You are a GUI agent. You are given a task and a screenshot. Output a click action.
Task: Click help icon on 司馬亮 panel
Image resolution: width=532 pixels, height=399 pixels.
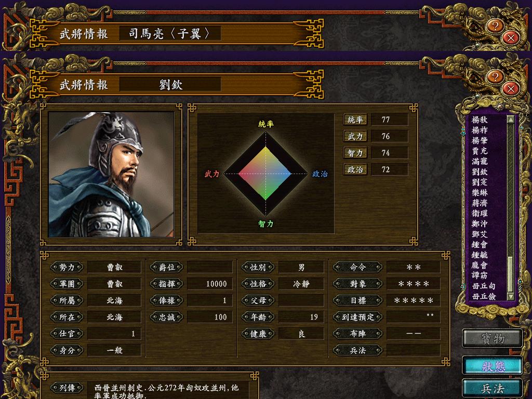point(495,25)
